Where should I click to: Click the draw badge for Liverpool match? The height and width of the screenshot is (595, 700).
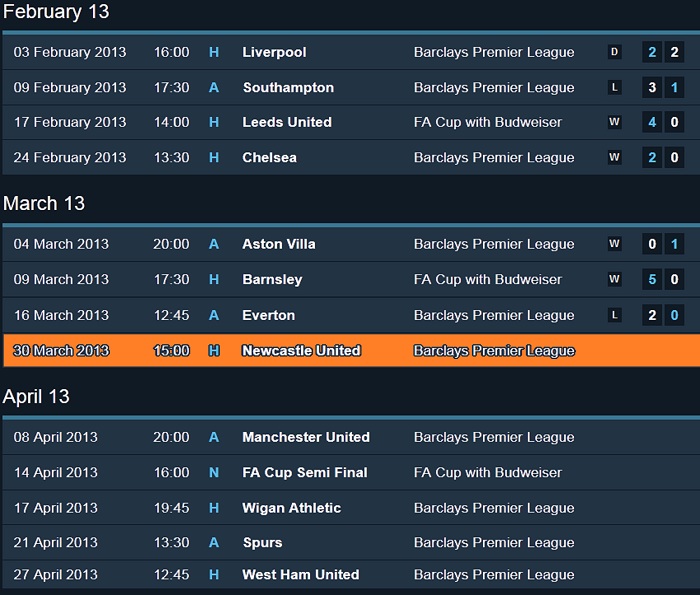click(x=614, y=52)
